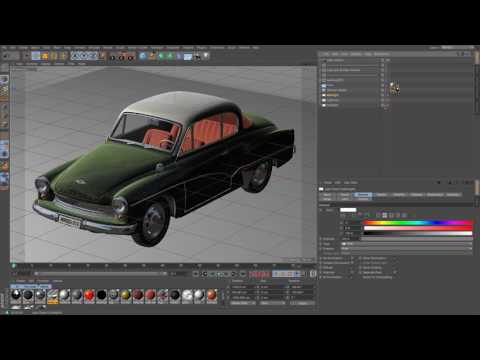
Task: Open the Create menu in Material Manager
Action: coord(21,281)
